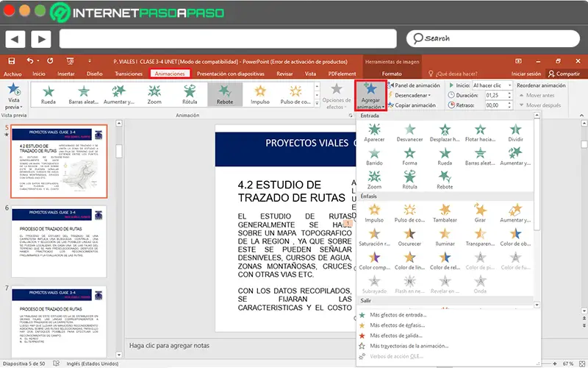
Task: Choose the Saturación emphasis effect
Action: [x=374, y=237]
